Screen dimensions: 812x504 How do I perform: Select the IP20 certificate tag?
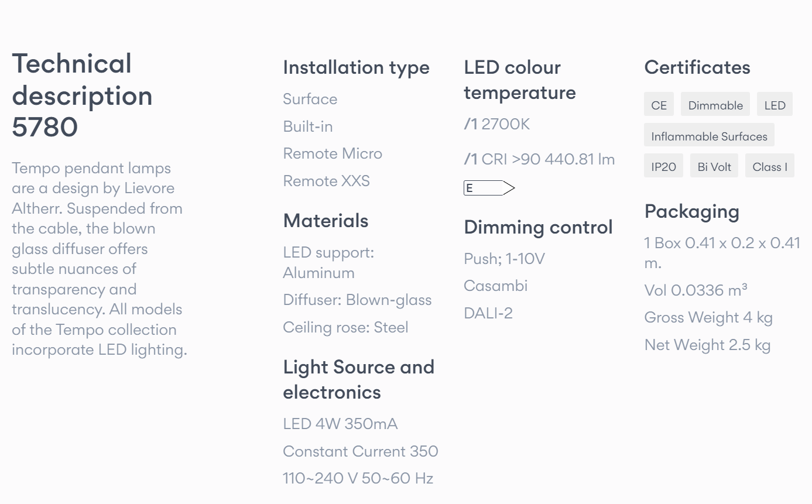[663, 166]
